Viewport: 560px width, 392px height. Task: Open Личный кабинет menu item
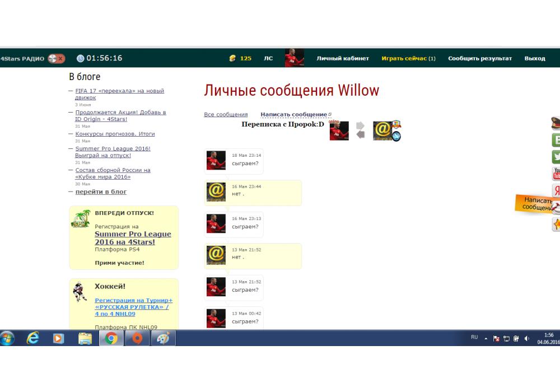pyautogui.click(x=343, y=58)
